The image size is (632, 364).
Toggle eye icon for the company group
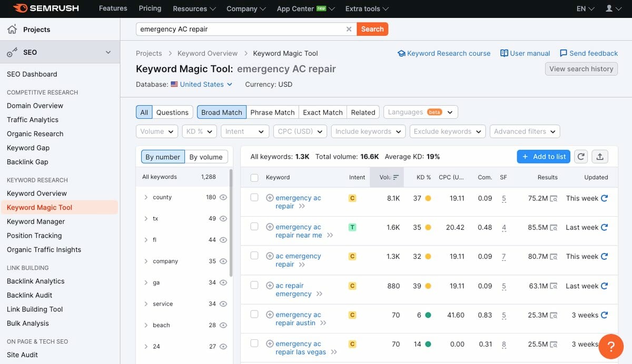pos(223,261)
